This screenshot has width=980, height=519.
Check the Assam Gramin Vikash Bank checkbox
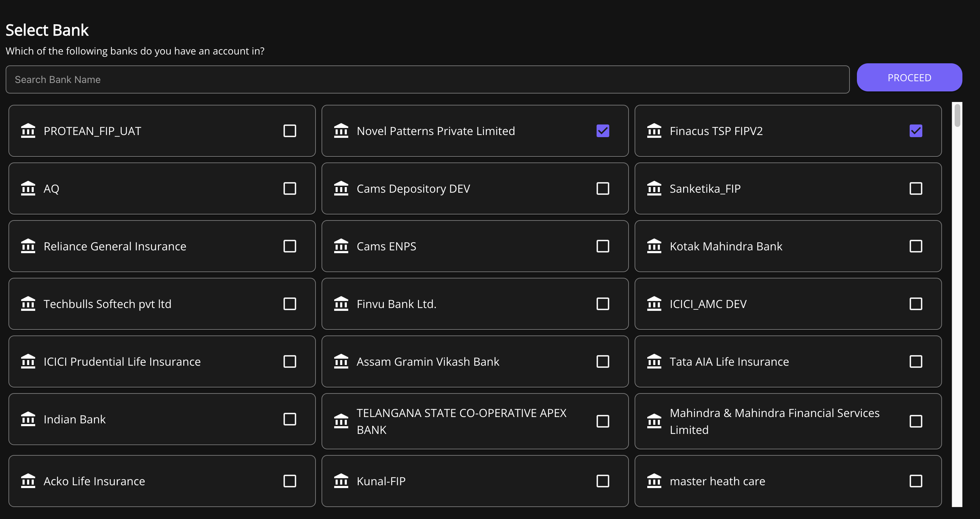coord(603,361)
